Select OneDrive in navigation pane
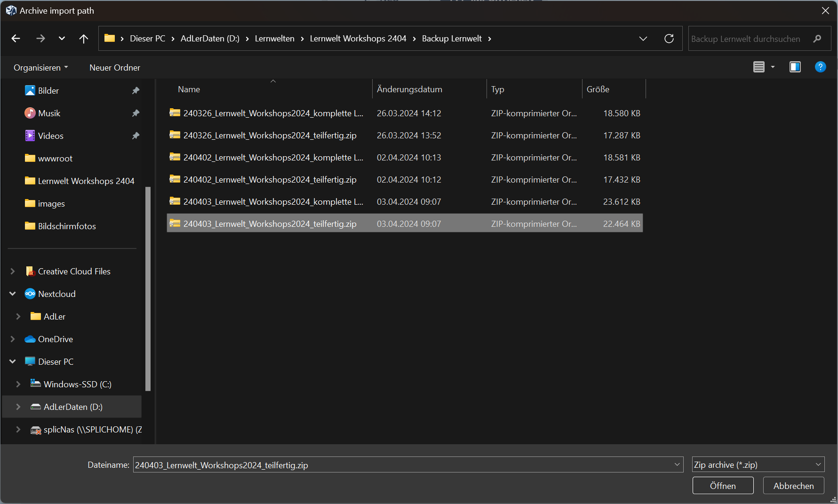Viewport: 838px width, 504px height. point(55,339)
